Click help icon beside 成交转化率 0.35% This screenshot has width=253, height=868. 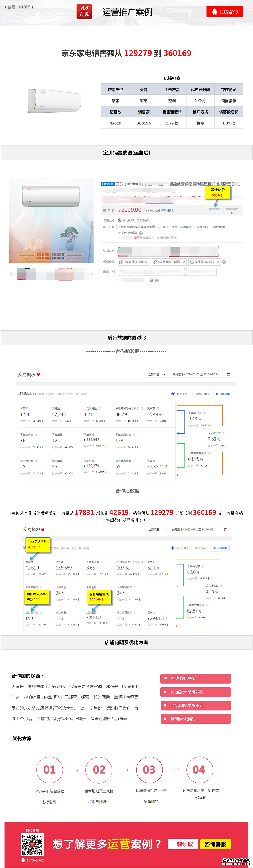[221, 586]
